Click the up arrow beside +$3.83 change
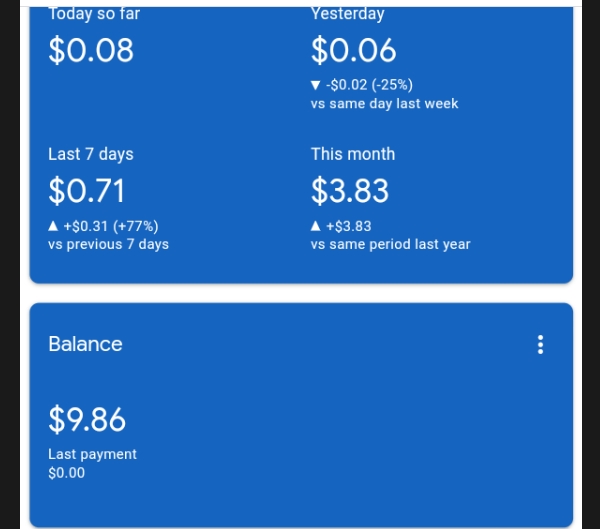 [x=315, y=226]
